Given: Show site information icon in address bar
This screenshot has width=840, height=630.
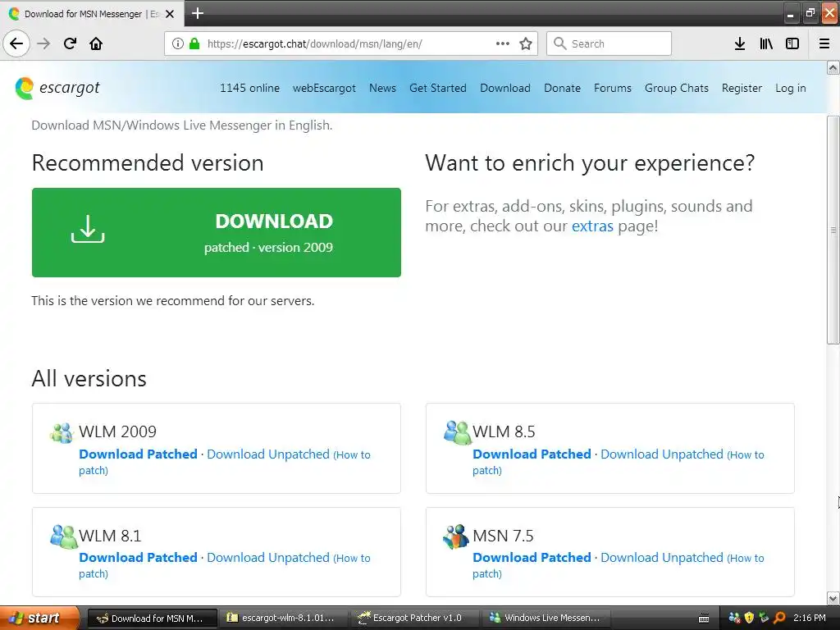Looking at the screenshot, I should pos(177,43).
